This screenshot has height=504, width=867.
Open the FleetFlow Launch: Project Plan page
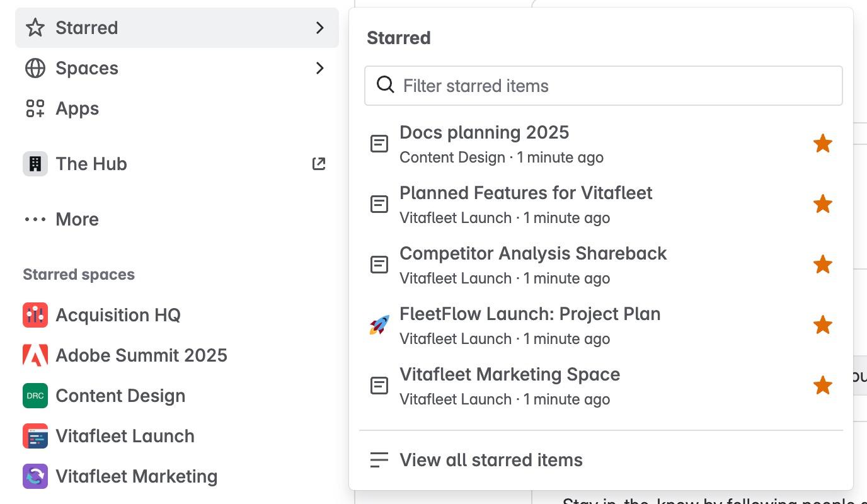point(530,314)
